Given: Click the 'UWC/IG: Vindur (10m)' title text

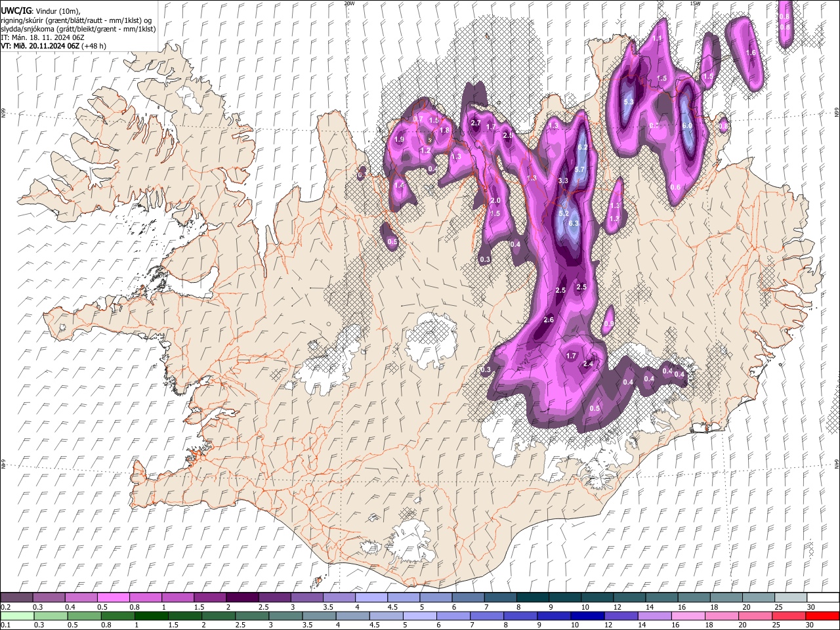Looking at the screenshot, I should [x=40, y=11].
